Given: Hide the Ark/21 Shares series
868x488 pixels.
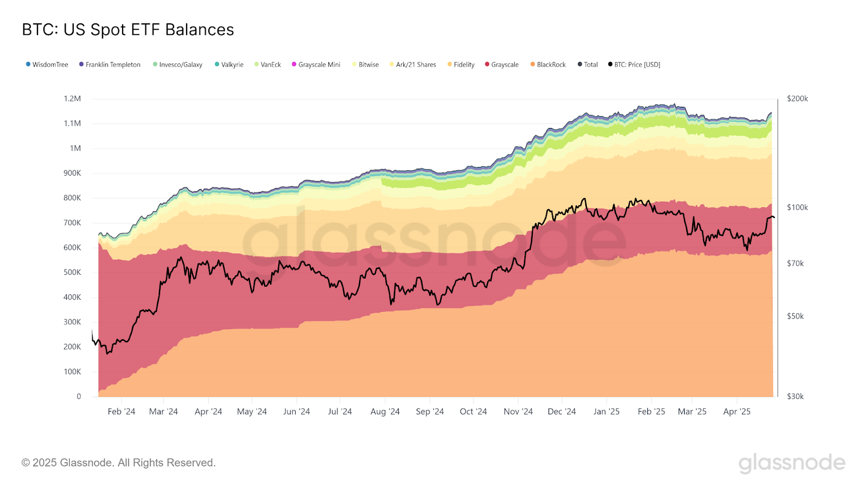Looking at the screenshot, I should click(x=413, y=65).
